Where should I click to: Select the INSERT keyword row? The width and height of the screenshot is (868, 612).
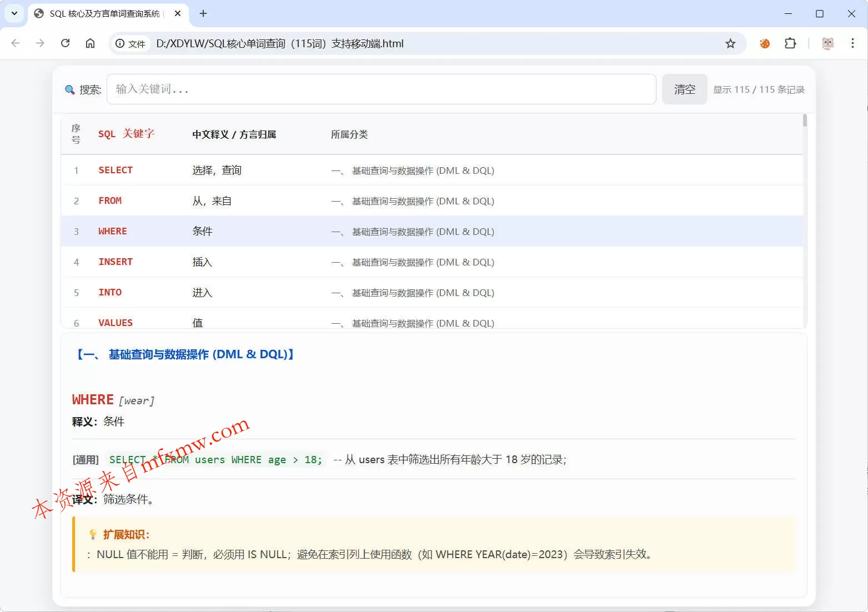pos(432,262)
